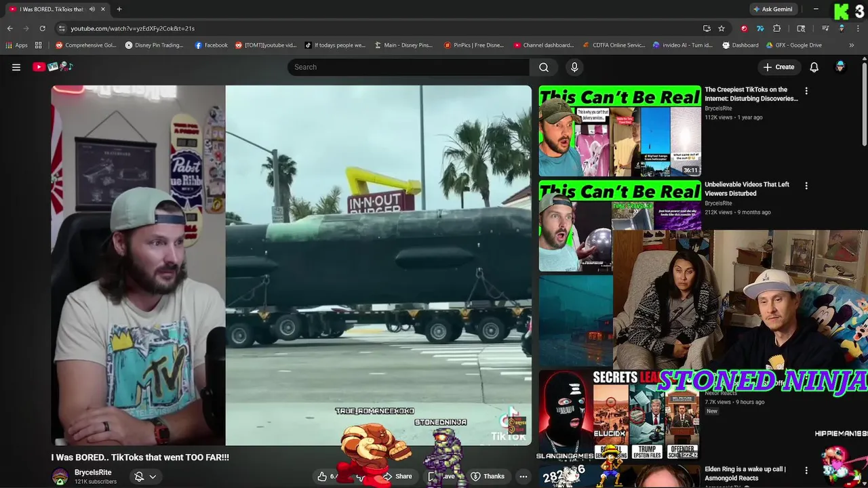Like the video with thumbs up
This screenshot has height=488, width=868.
323,476
